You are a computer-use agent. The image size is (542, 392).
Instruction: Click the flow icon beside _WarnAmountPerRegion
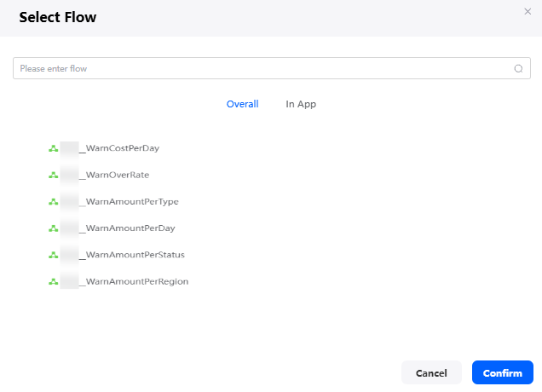[x=53, y=282]
